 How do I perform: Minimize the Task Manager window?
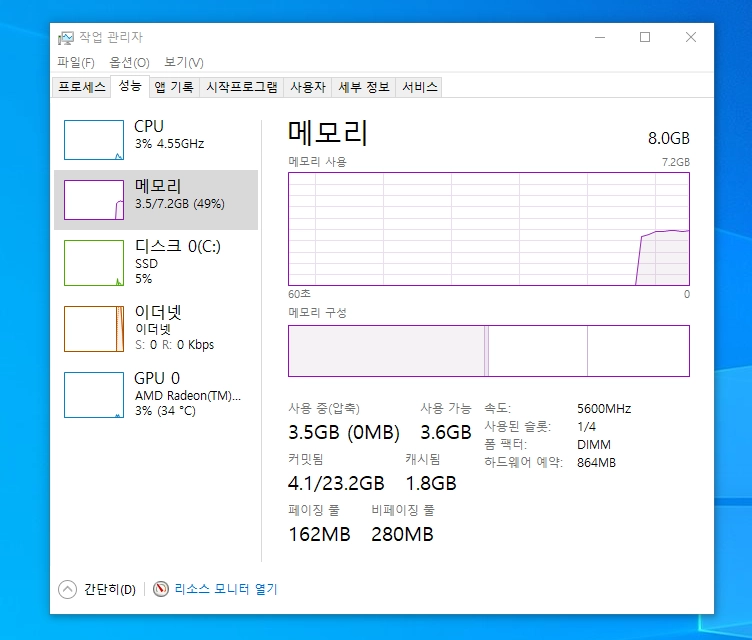click(600, 37)
